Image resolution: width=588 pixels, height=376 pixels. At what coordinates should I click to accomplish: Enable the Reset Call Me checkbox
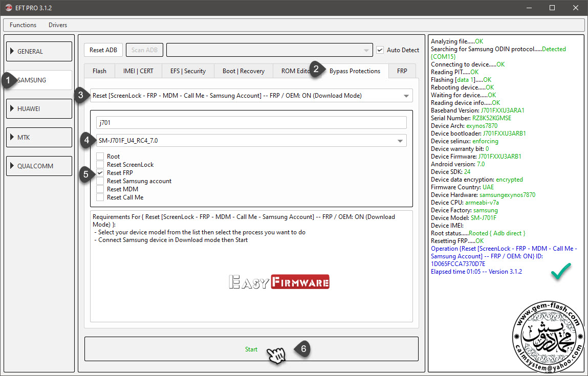coord(100,197)
